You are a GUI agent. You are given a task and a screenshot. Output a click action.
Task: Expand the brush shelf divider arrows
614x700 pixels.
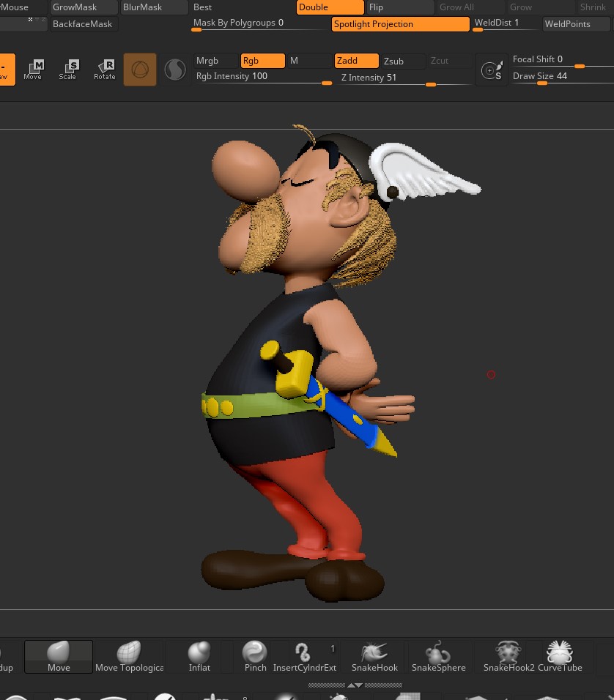[355, 685]
